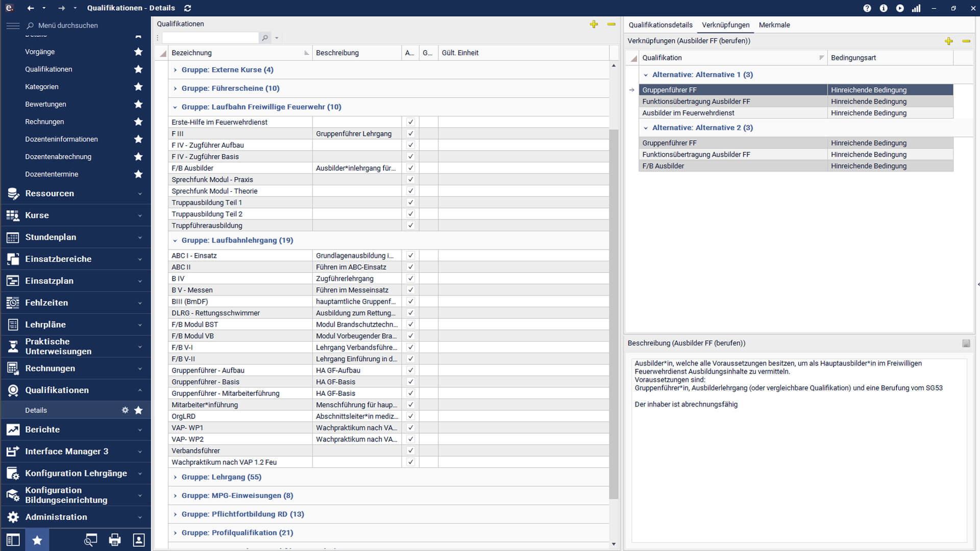
Task: Toggle the hamburger menu icon
Action: tap(13, 26)
